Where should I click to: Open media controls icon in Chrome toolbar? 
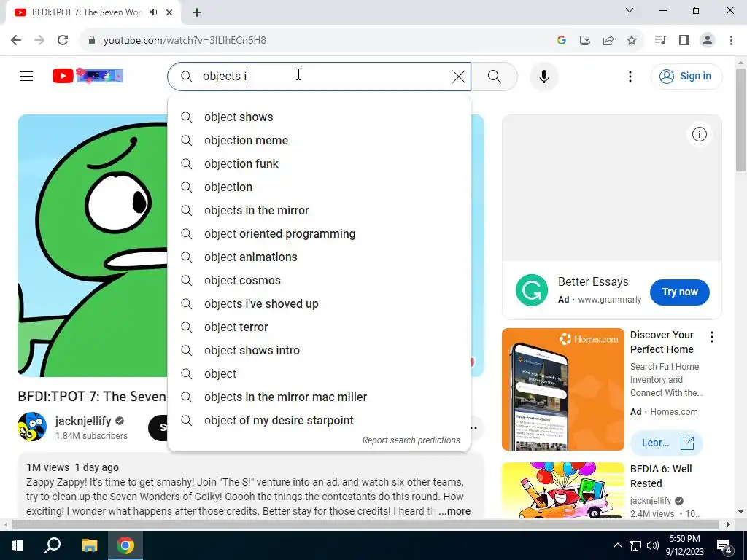click(x=660, y=40)
